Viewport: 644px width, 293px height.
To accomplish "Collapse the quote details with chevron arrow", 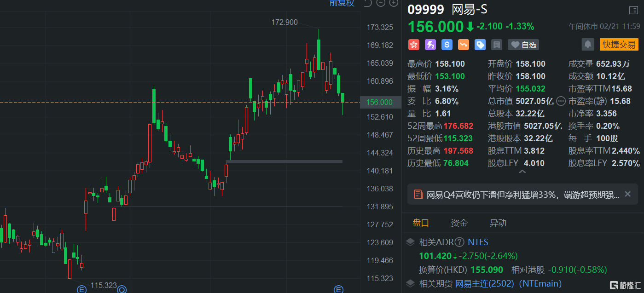I will (522, 172).
